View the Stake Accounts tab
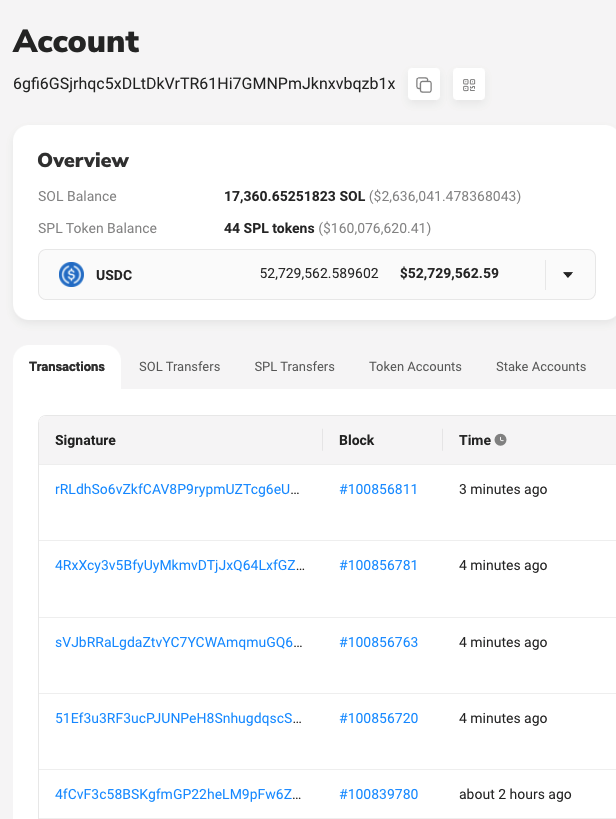The height and width of the screenshot is (819, 616). (x=541, y=367)
